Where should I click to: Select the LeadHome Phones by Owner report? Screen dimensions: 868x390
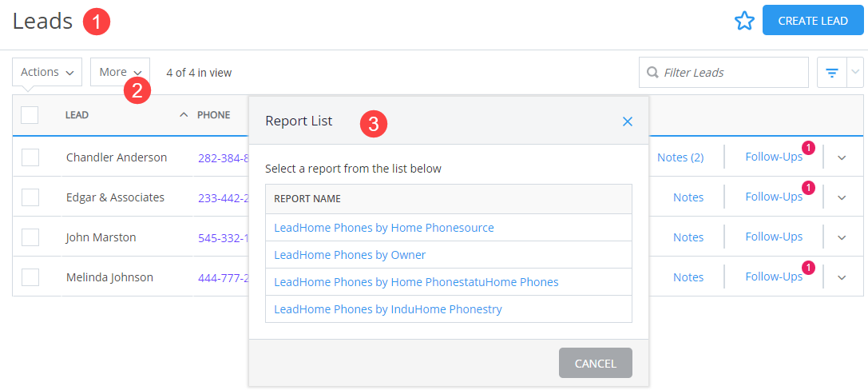pos(350,255)
